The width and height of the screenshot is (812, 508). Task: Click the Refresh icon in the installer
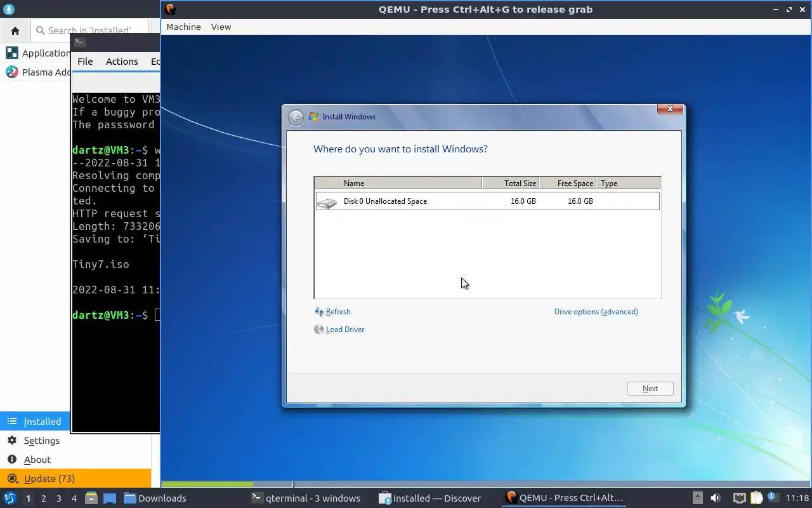319,312
